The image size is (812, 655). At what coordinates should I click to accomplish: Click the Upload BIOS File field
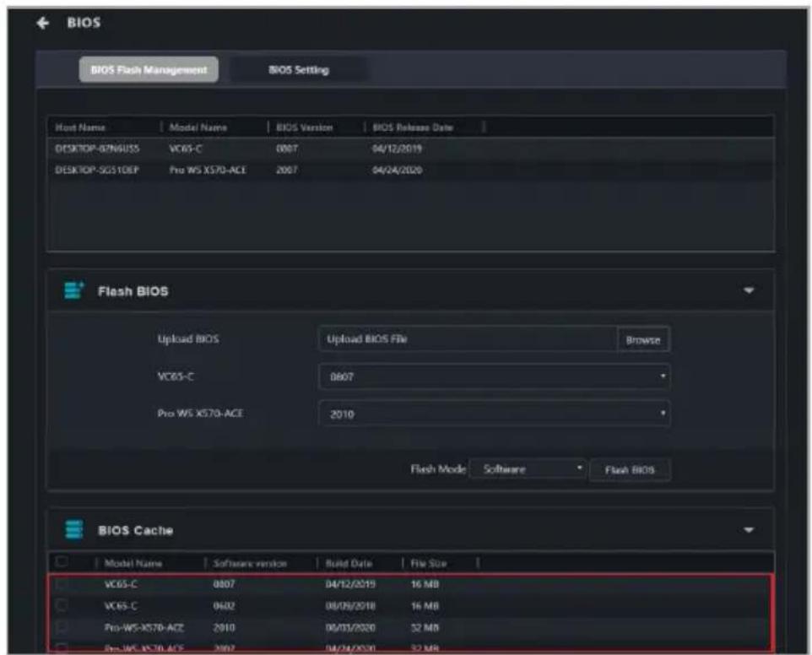(x=468, y=339)
